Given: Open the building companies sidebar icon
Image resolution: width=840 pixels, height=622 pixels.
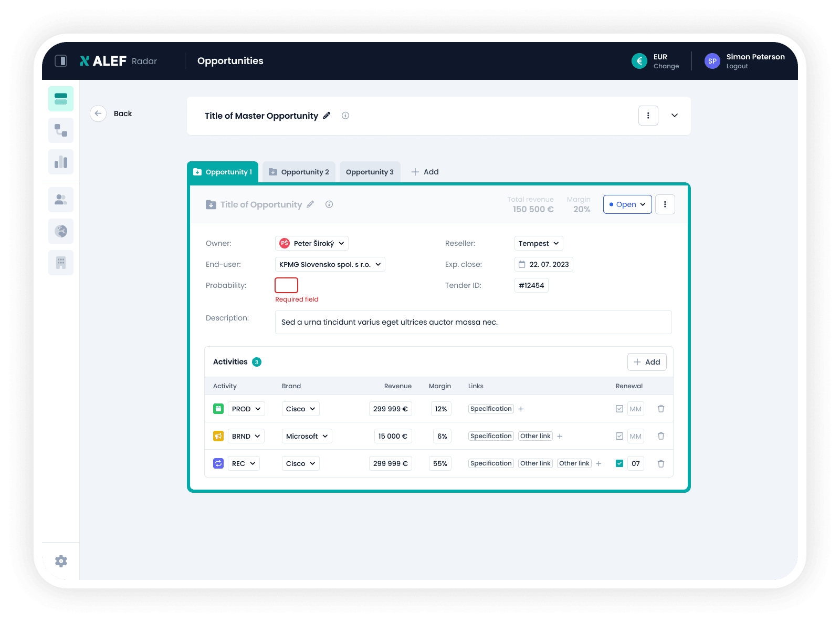Looking at the screenshot, I should click(x=61, y=263).
